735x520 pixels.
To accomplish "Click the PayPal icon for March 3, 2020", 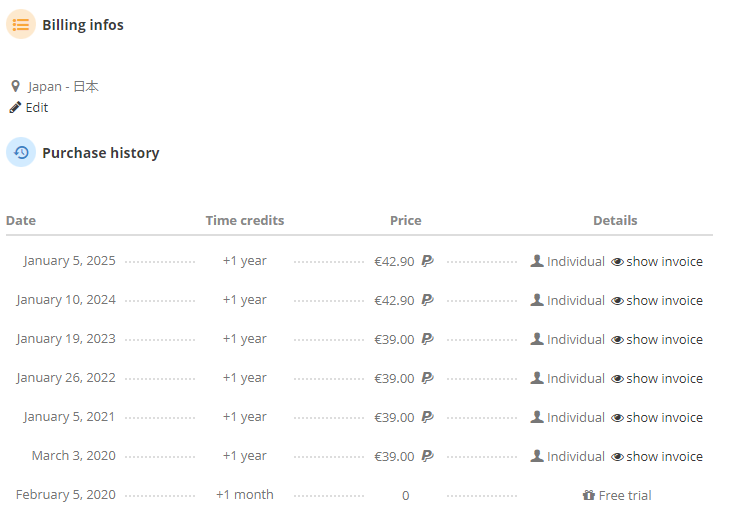I will [427, 456].
